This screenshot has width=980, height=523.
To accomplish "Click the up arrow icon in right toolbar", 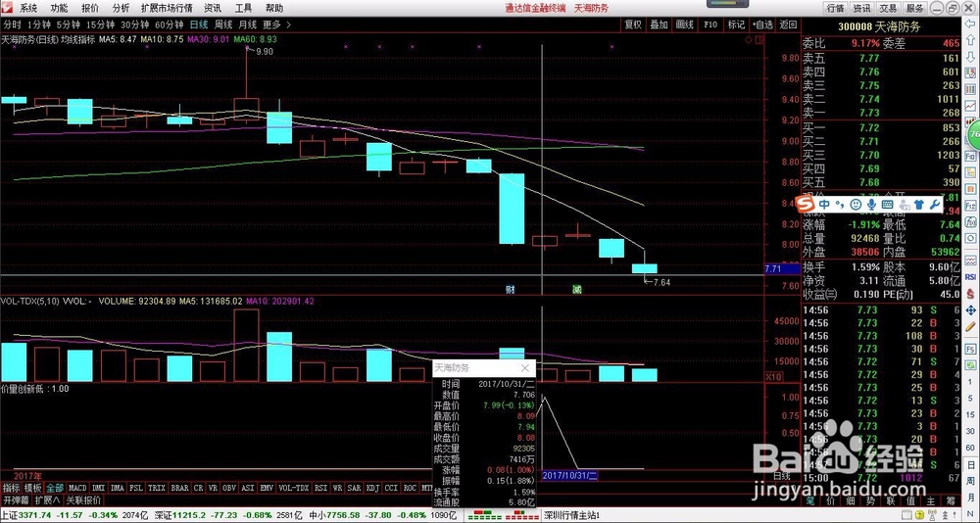I will pyautogui.click(x=970, y=39).
